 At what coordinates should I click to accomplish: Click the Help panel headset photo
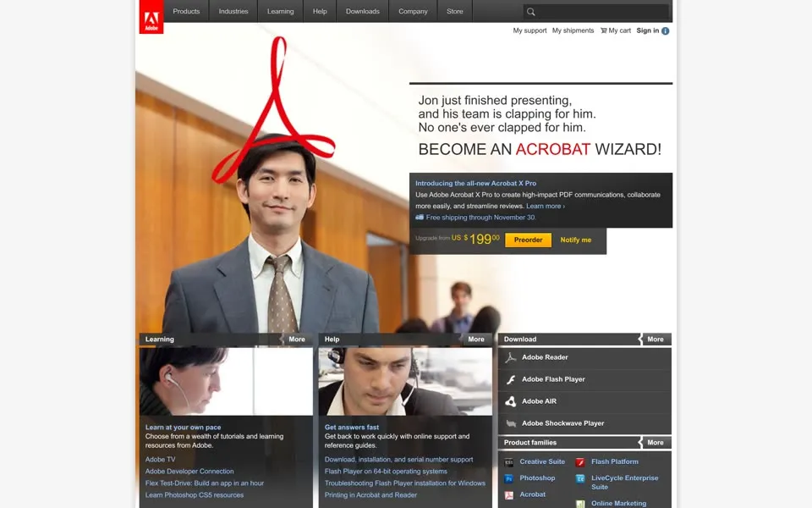point(405,381)
